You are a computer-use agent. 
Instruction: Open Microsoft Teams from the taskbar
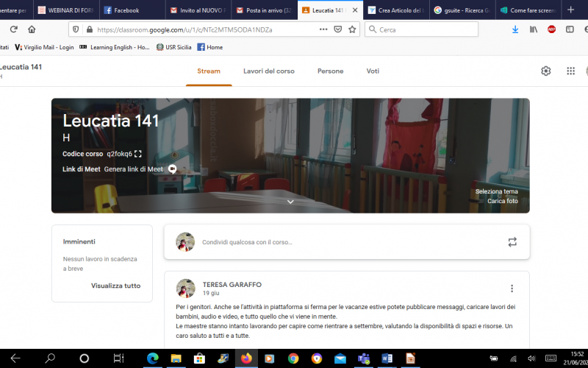(x=363, y=358)
